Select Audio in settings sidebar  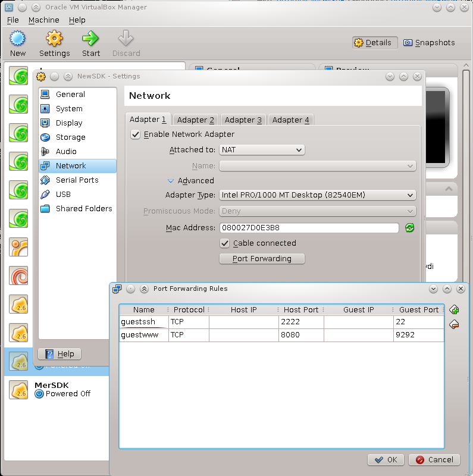pyautogui.click(x=78, y=152)
